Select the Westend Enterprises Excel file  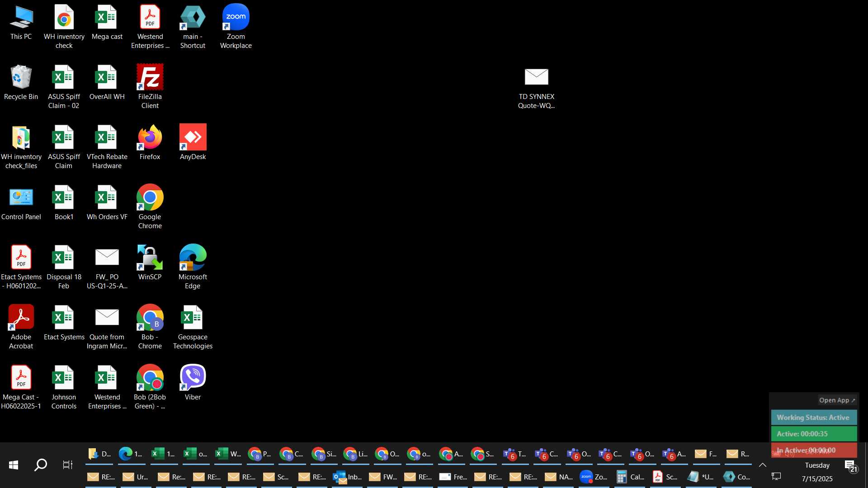(x=107, y=387)
